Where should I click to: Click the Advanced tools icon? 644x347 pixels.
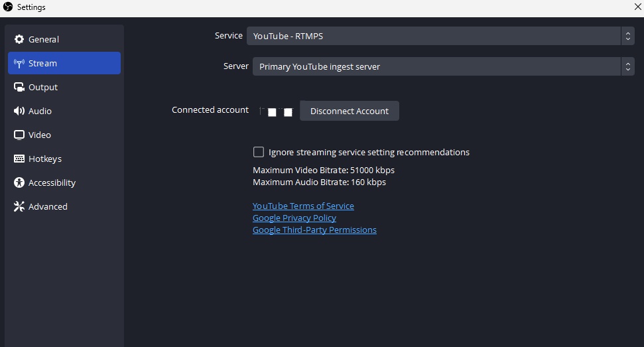tap(19, 207)
